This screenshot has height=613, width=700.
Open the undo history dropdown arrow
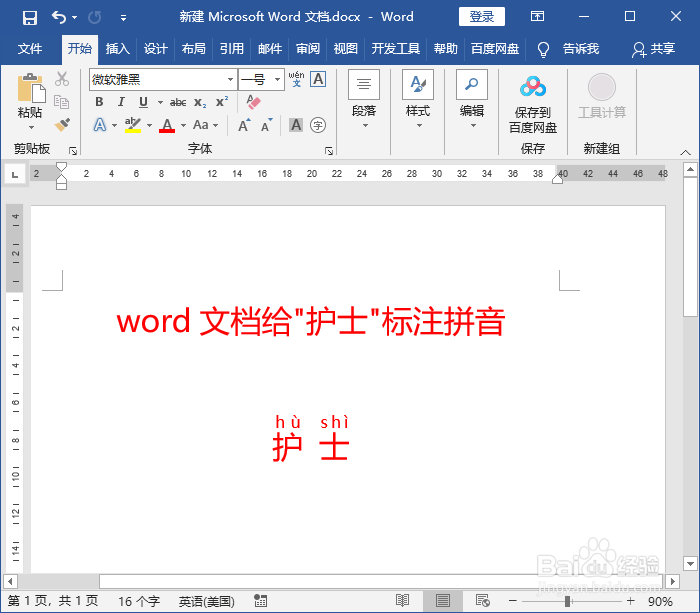(x=75, y=17)
